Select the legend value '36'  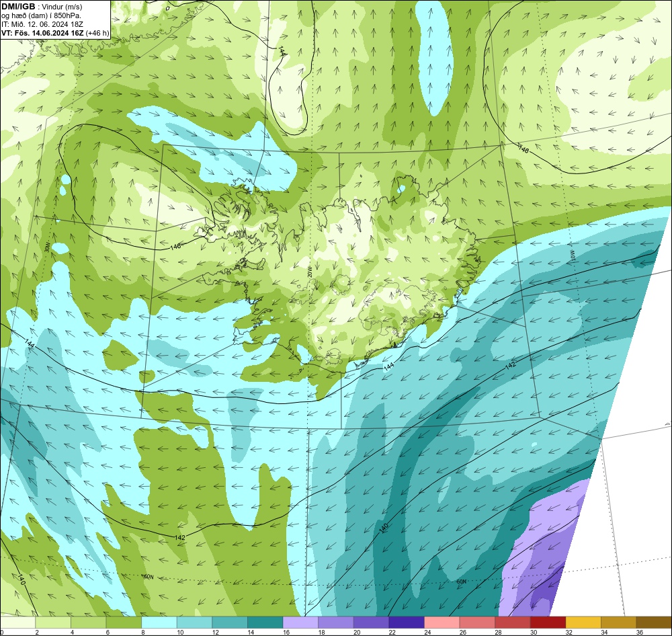click(640, 632)
